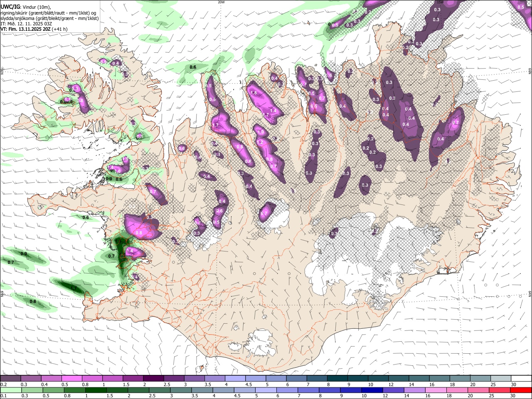Viewport: 532px width, 399px height.
Task: Pick the grey 0.2 swatch in snow legend
Action: [10, 378]
